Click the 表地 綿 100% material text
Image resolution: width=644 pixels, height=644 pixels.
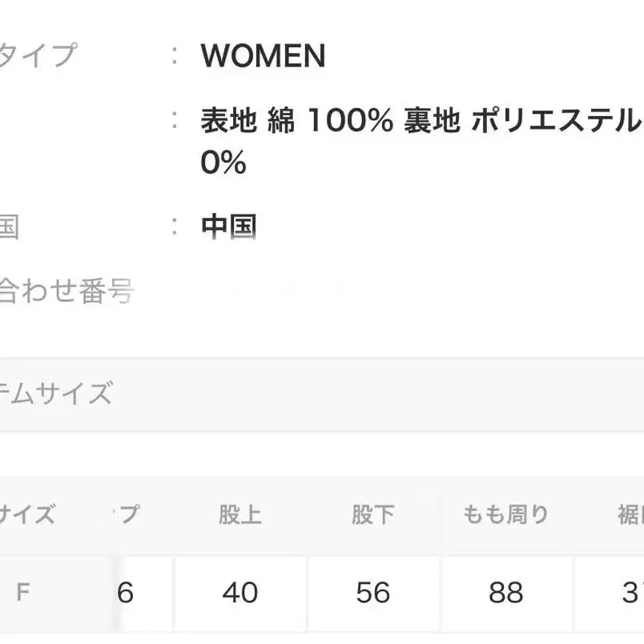pos(296,121)
